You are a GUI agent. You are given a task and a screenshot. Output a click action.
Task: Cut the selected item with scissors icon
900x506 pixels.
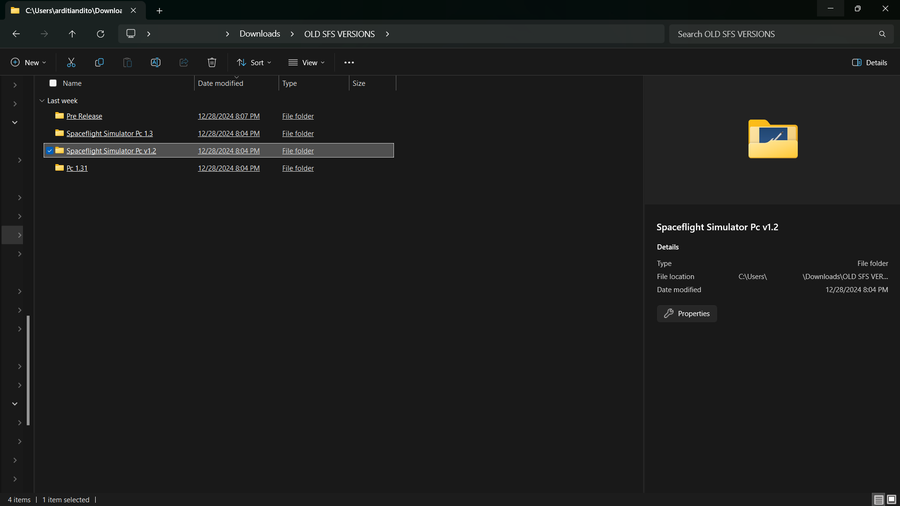click(71, 63)
